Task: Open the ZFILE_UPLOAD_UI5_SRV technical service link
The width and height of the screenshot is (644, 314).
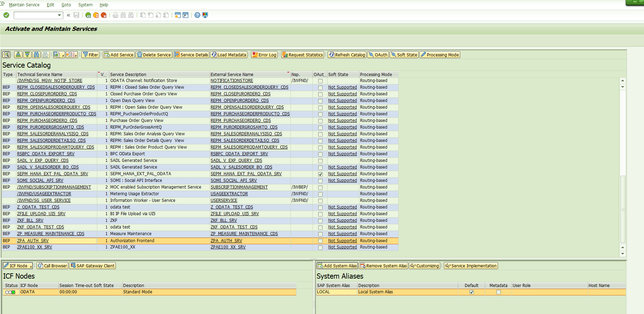Action: [41, 214]
